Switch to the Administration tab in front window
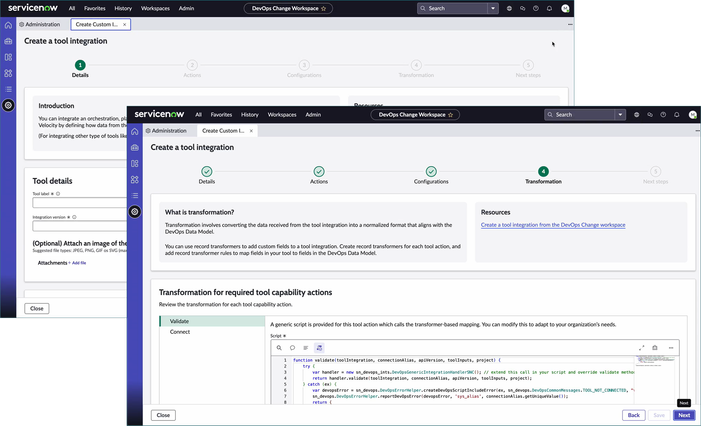 pos(166,131)
